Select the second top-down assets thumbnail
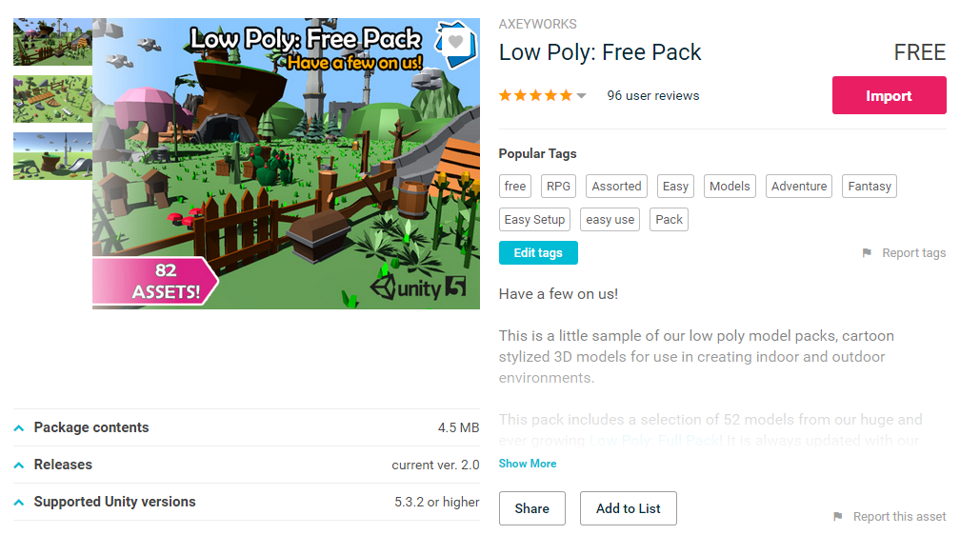This screenshot has height=535, width=980. (53, 99)
